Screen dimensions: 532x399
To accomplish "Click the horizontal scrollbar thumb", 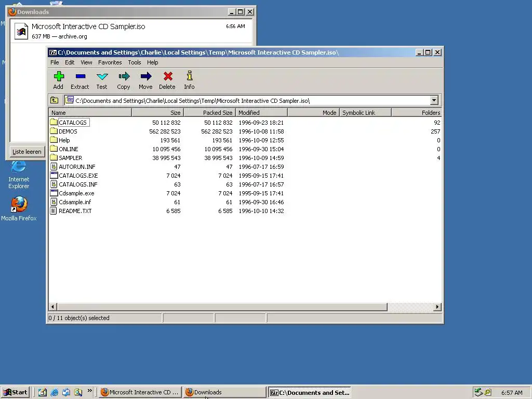I will point(222,307).
